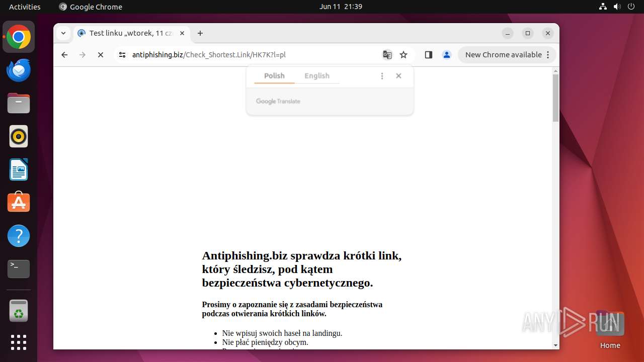Image resolution: width=644 pixels, height=362 pixels.
Task: Click the text 'Nie płać pieniędzy obcym.'
Action: pyautogui.click(x=265, y=342)
